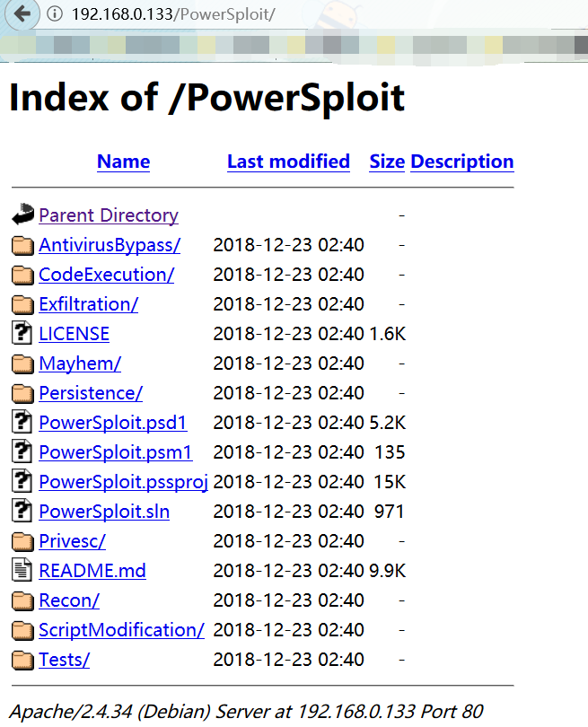Click the unknown-file icon beside PowerSploit.psd1
The height and width of the screenshot is (727, 588).
[x=22, y=423]
